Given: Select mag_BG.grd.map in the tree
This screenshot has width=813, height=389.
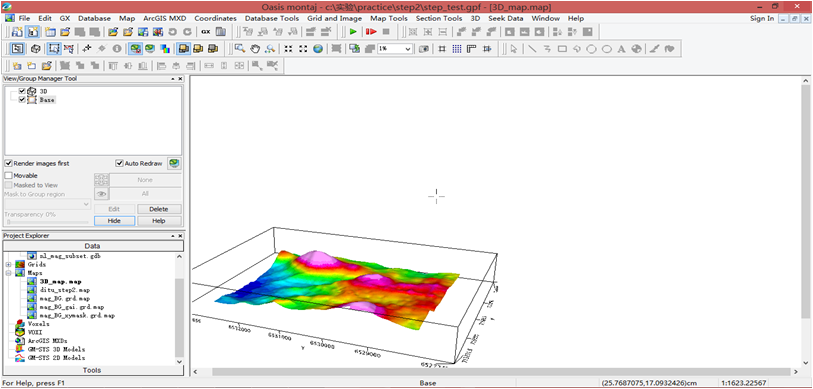Looking at the screenshot, I should tap(64, 298).
